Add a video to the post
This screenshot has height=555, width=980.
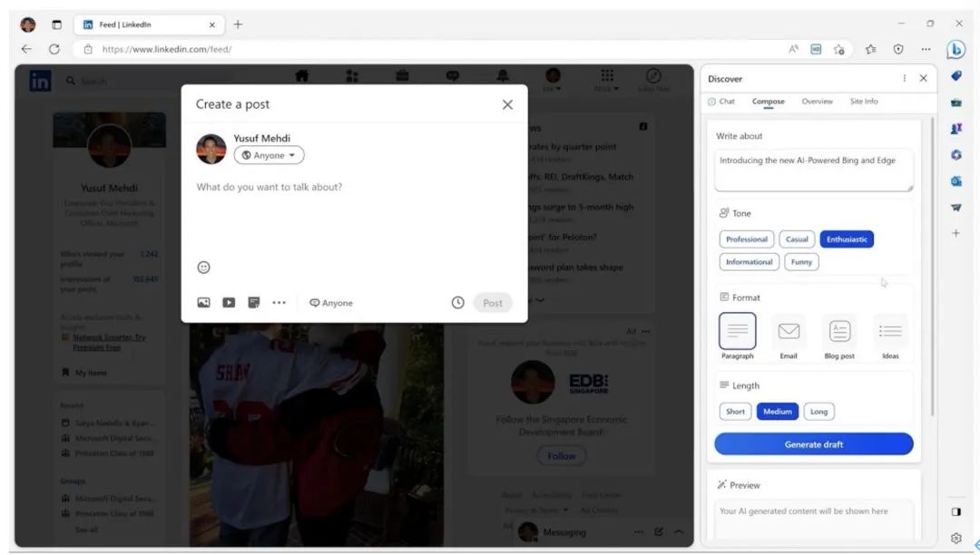[x=229, y=303]
